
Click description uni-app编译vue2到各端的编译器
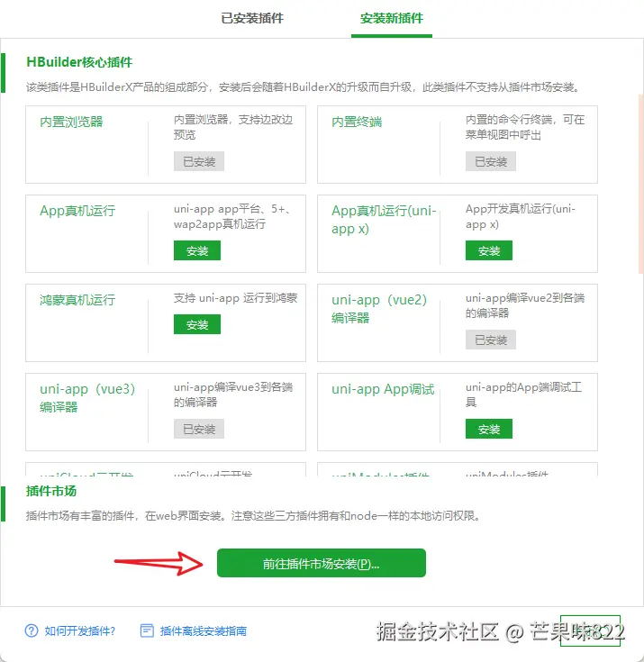pos(525,305)
